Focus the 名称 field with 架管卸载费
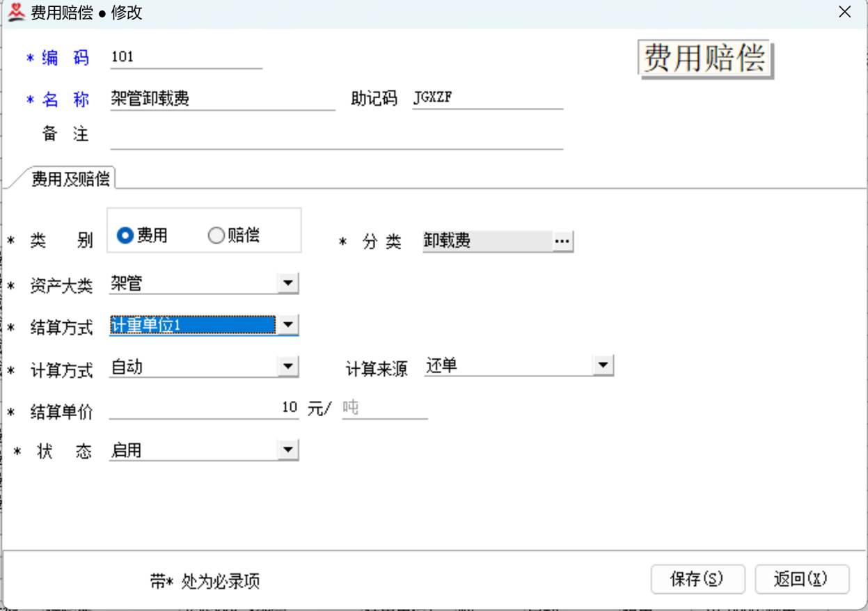 (222, 99)
